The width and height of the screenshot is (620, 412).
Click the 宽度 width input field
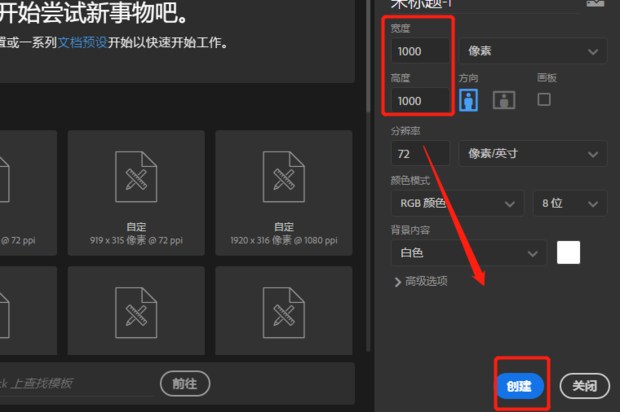(421, 51)
